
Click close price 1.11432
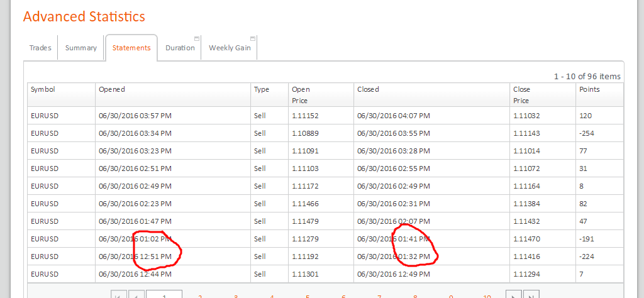tap(526, 221)
